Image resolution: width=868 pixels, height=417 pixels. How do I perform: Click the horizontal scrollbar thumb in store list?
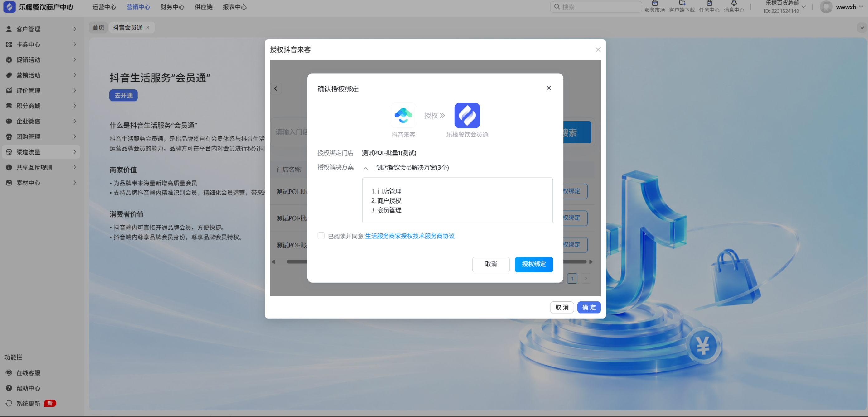click(x=436, y=262)
